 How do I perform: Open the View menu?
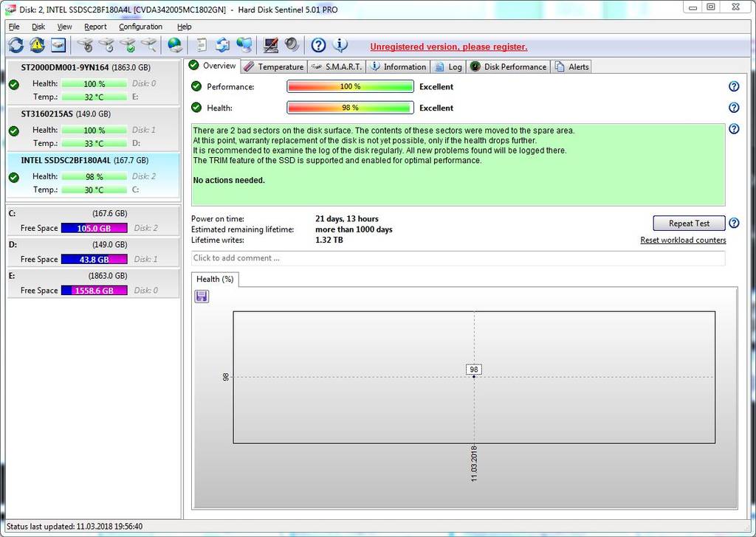[x=64, y=27]
